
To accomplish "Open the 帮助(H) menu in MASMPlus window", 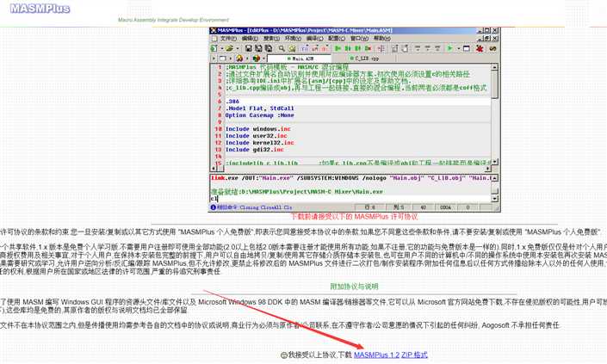I will [382, 39].
